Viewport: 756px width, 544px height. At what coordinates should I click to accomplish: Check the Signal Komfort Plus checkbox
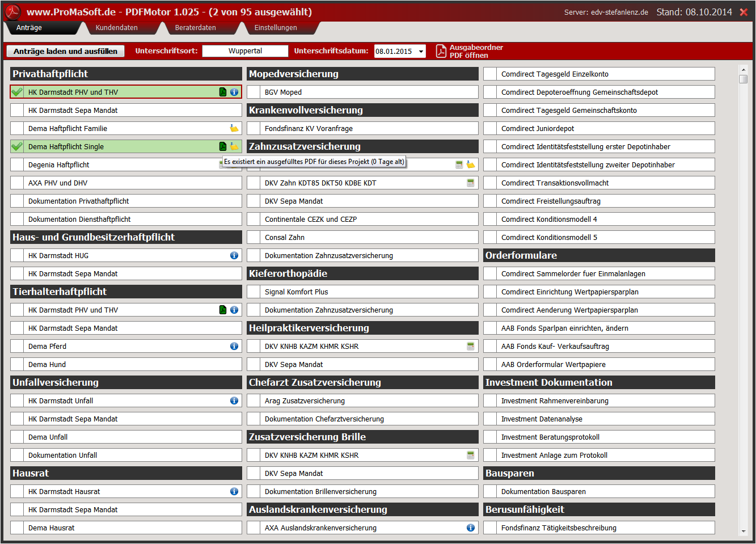pos(254,292)
